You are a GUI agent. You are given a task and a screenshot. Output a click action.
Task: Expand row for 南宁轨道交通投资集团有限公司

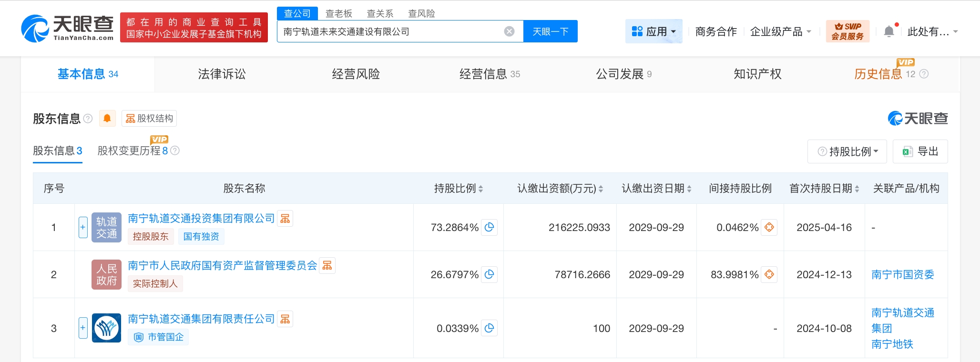click(x=83, y=227)
